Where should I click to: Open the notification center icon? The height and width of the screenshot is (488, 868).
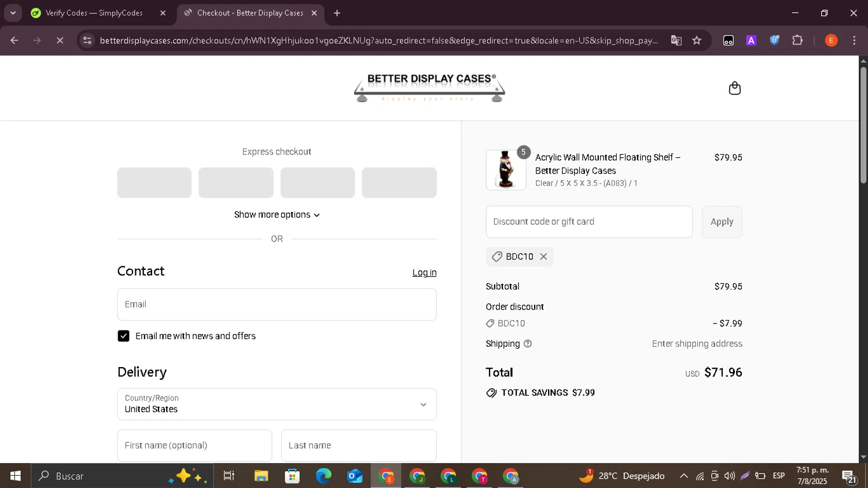coord(849,476)
